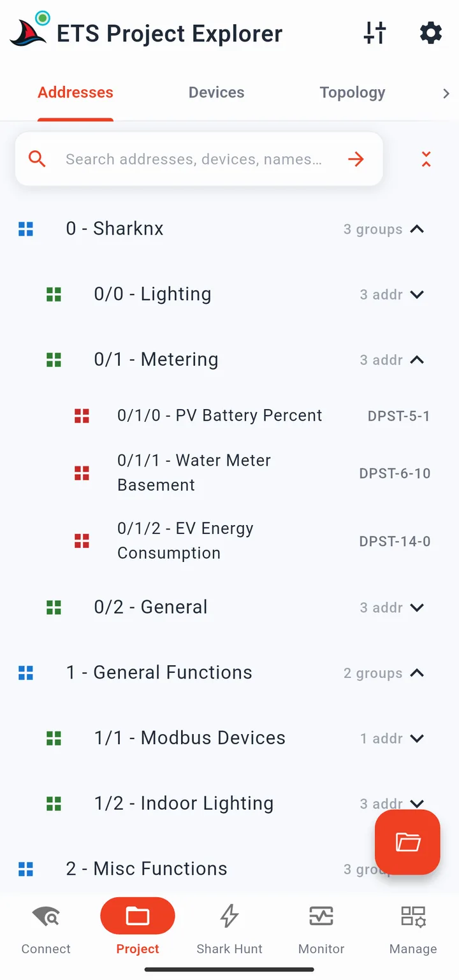Collapse the 1 - General Functions group
Image resolution: width=459 pixels, height=980 pixels.
click(x=417, y=673)
